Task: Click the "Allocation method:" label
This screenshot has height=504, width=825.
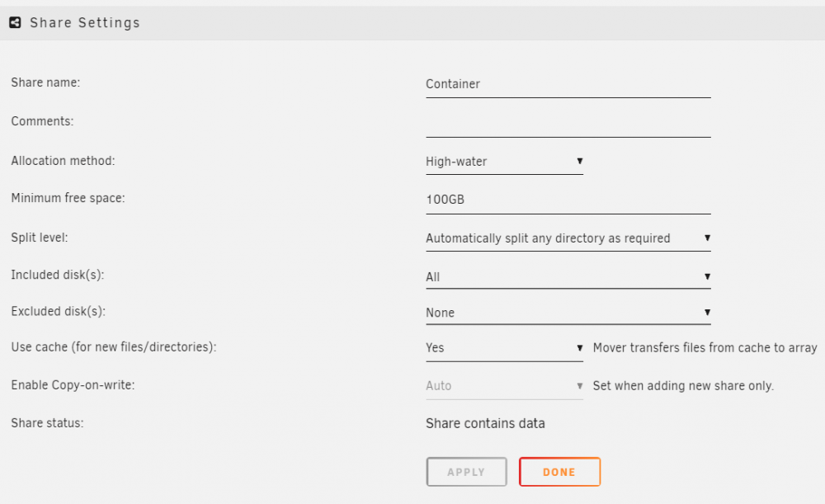Action: [64, 161]
